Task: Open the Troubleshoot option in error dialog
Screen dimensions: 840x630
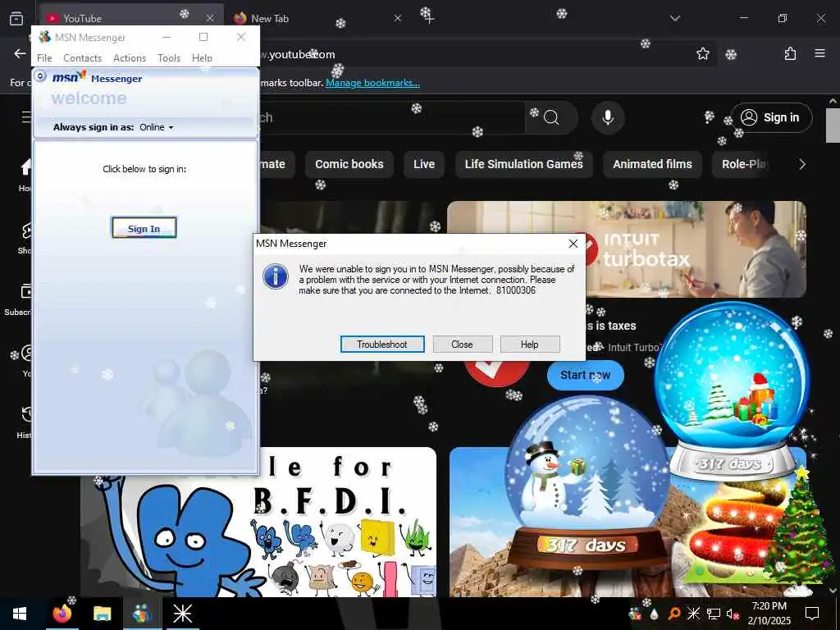Action: [382, 345]
